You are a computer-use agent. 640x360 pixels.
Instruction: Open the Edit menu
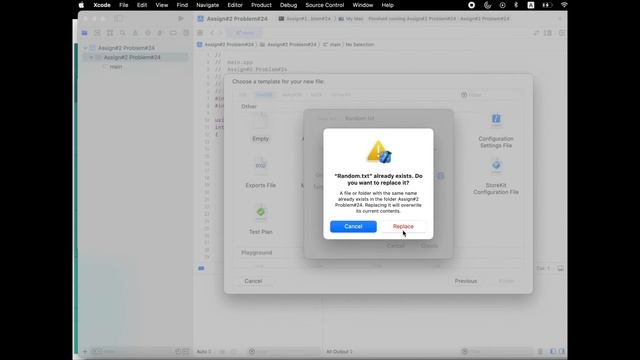click(x=142, y=5)
